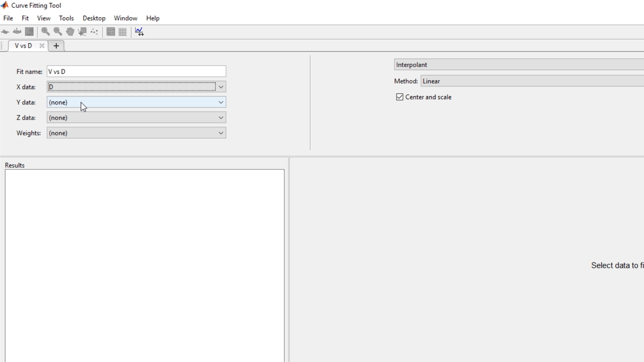Image resolution: width=644 pixels, height=362 pixels.
Task: Click the Contour Plot toolbar icon
Action: click(x=30, y=32)
